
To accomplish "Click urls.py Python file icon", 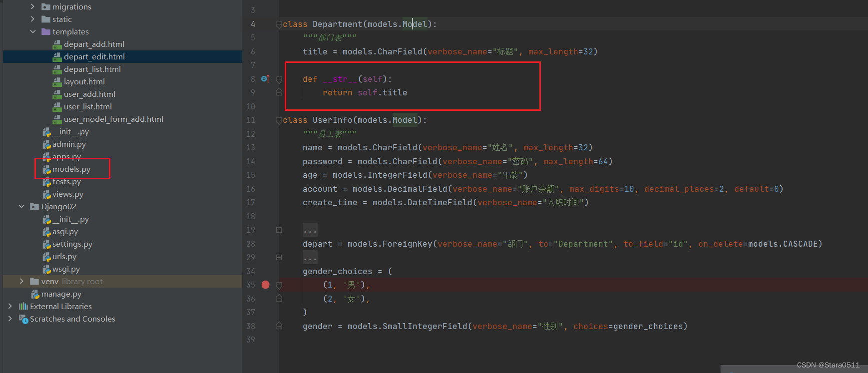I will (x=46, y=257).
